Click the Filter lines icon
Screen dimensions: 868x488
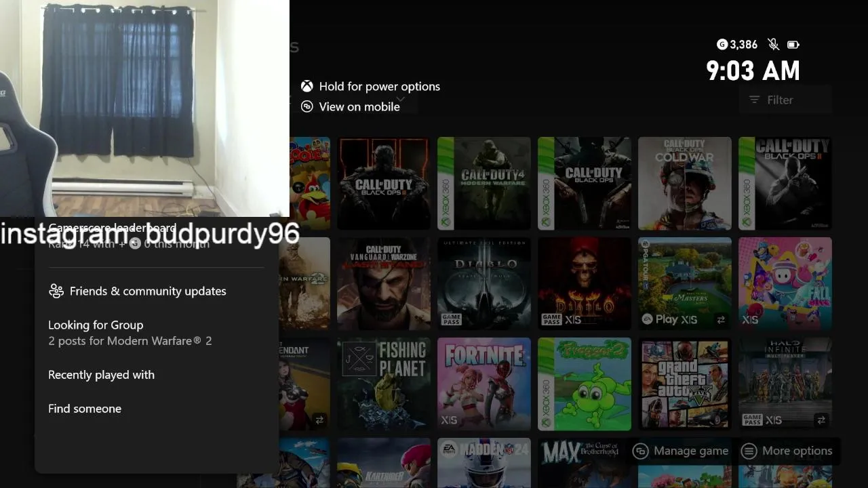[754, 100]
